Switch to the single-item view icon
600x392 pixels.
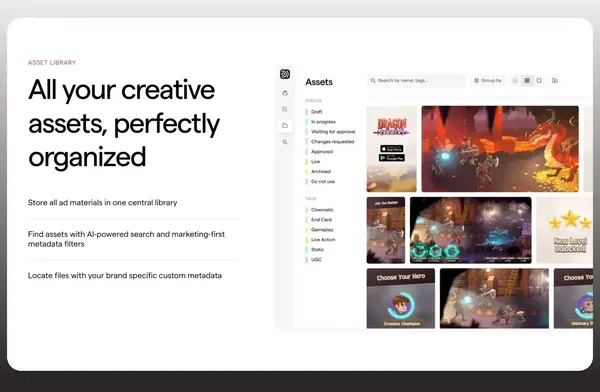(x=539, y=80)
